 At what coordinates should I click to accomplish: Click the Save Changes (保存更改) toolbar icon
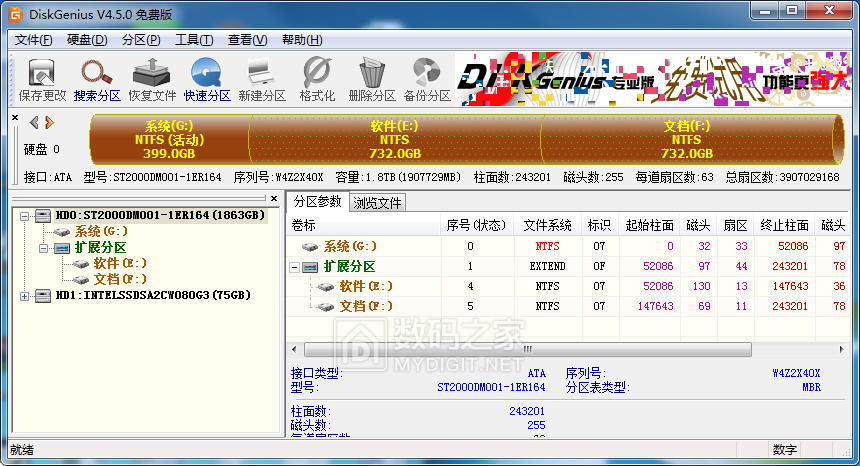[42, 80]
